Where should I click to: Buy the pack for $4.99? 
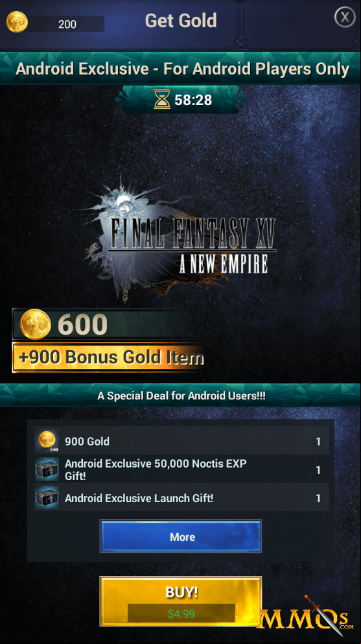[x=180, y=602]
